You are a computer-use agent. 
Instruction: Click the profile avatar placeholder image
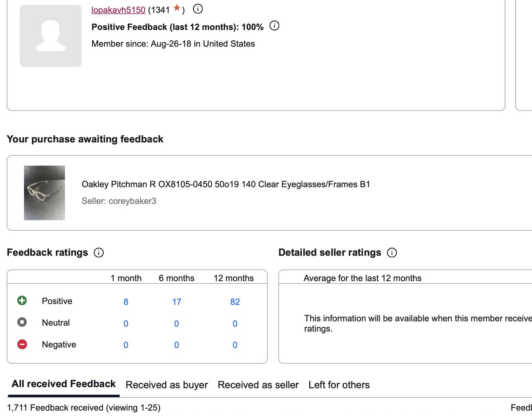click(50, 36)
